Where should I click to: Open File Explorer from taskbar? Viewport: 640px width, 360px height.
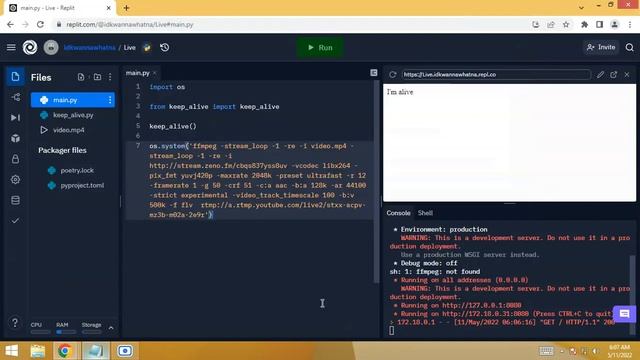38,351
